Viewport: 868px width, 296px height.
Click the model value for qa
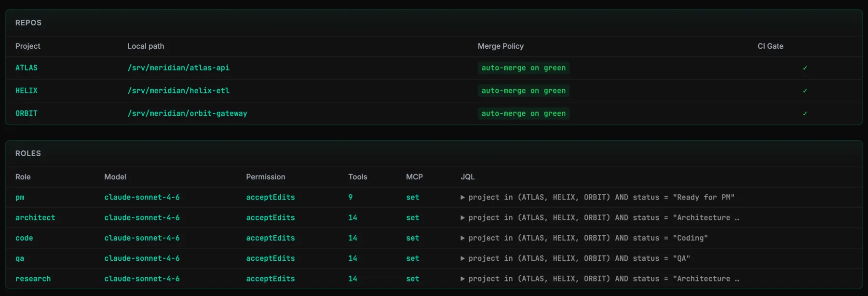coord(142,258)
